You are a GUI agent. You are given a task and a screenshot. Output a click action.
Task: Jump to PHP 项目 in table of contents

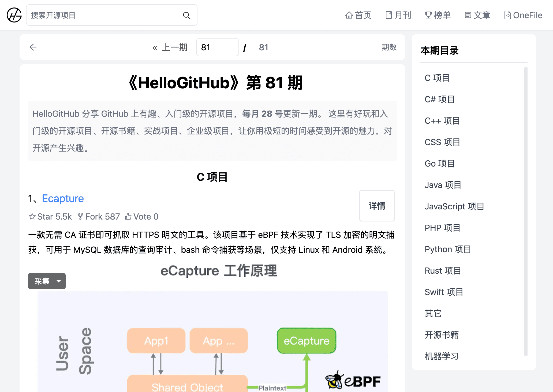click(x=443, y=228)
